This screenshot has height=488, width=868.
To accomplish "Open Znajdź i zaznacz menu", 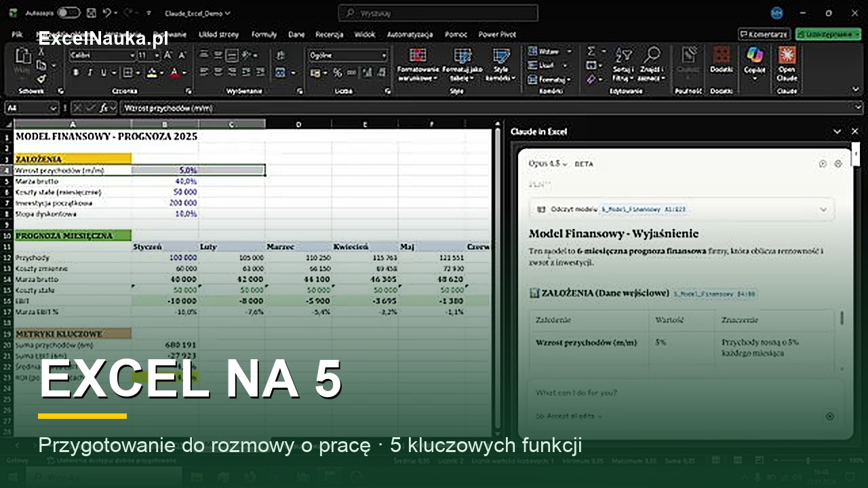I will pyautogui.click(x=651, y=64).
